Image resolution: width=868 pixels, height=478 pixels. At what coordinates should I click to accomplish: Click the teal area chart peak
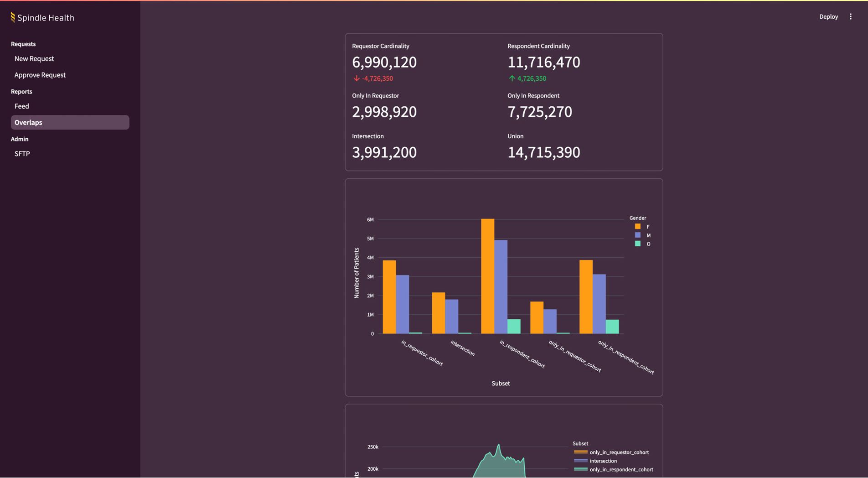(x=499, y=445)
